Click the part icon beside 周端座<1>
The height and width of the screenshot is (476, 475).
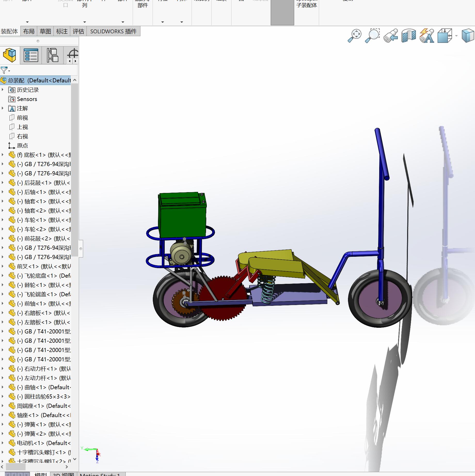coord(12,406)
